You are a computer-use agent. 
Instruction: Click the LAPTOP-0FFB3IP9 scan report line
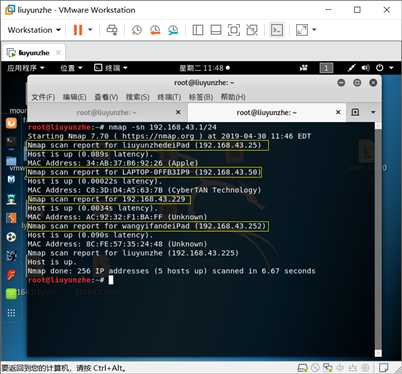click(x=144, y=172)
